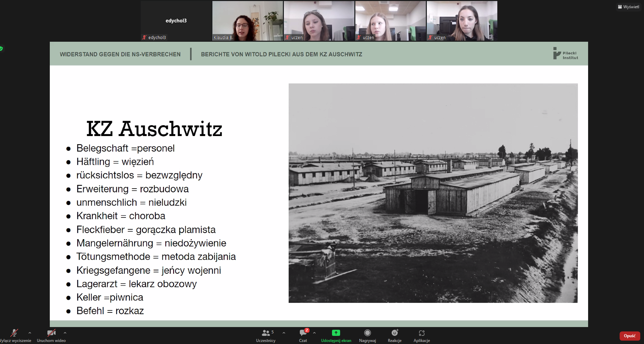Viewport: 644px width, 344px height.
Task: Click the red Opuść leave button
Action: click(x=629, y=336)
